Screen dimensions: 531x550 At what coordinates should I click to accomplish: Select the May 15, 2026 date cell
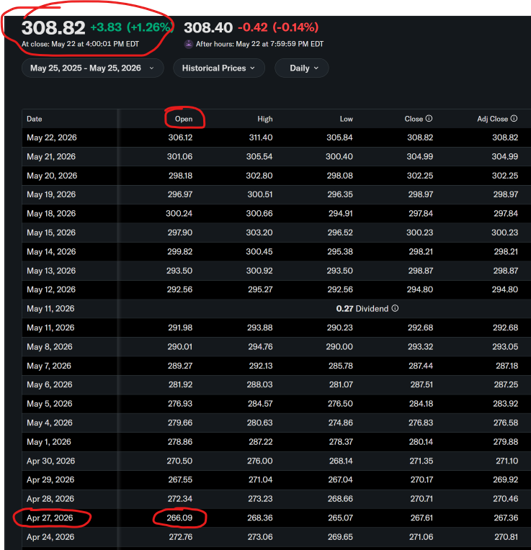tap(51, 233)
